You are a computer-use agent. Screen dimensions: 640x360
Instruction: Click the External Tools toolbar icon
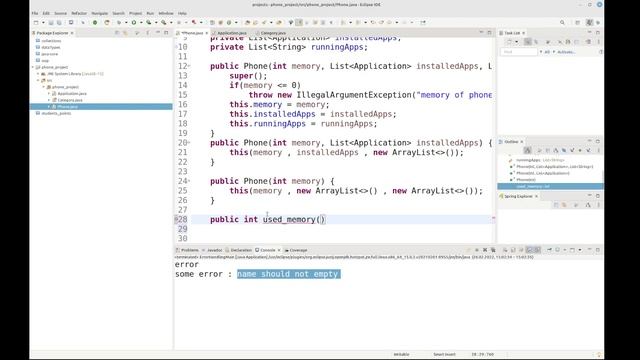click(163, 22)
